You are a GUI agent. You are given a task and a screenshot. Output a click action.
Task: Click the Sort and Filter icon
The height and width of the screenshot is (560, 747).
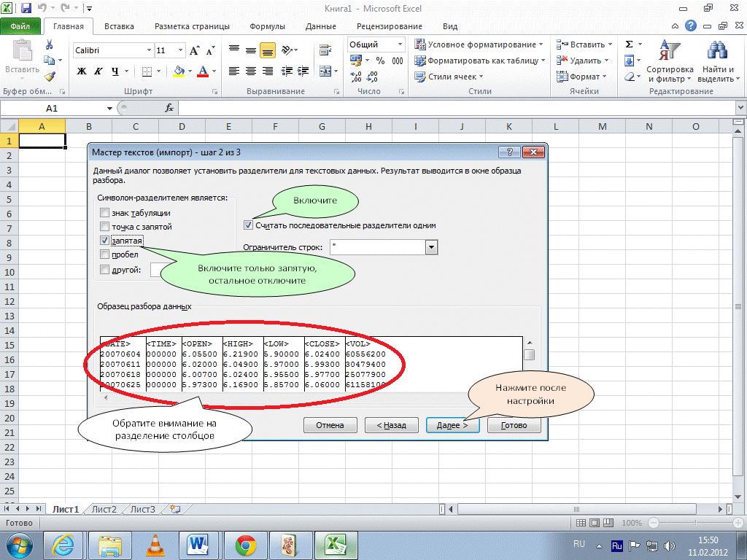coord(670,61)
